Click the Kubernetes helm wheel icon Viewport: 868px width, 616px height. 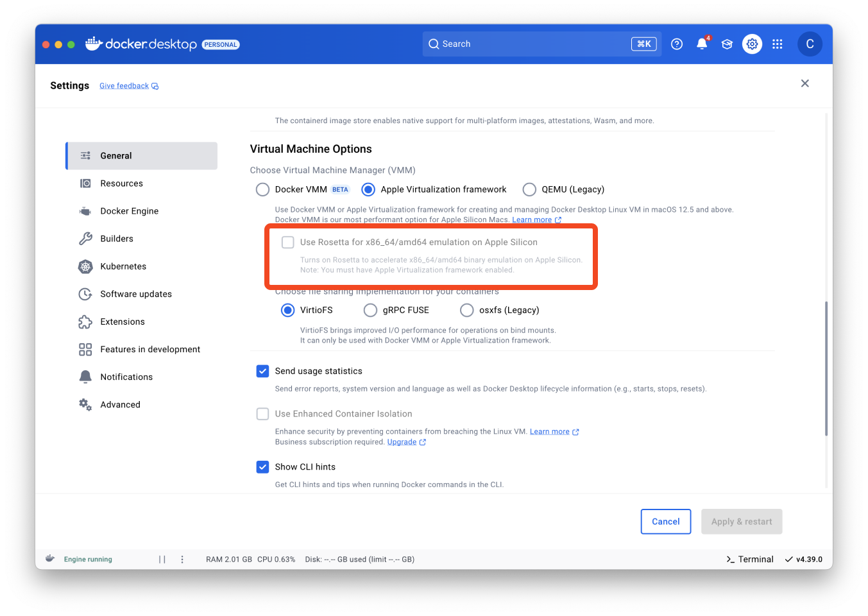click(85, 266)
